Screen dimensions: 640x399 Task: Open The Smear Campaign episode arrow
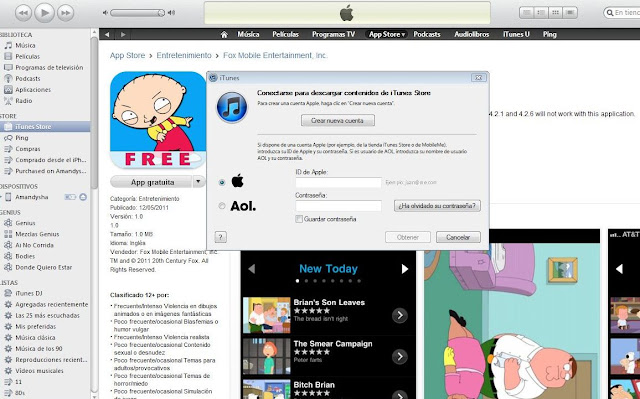point(400,357)
